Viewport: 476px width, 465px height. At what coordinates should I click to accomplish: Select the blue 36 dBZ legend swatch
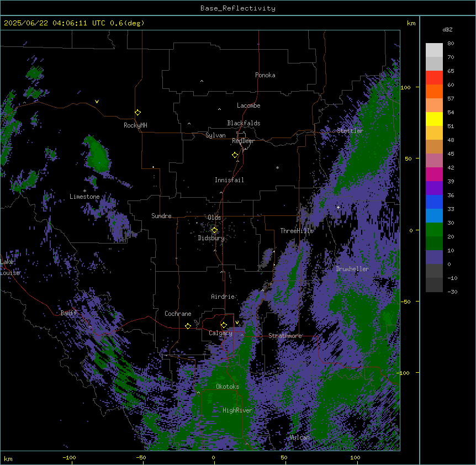tap(434, 202)
